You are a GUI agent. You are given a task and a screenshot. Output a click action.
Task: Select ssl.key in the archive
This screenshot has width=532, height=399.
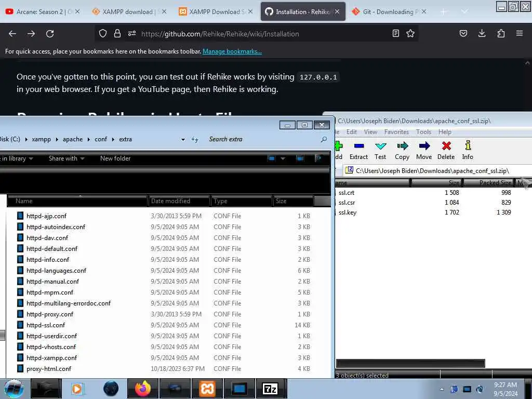coord(347,212)
